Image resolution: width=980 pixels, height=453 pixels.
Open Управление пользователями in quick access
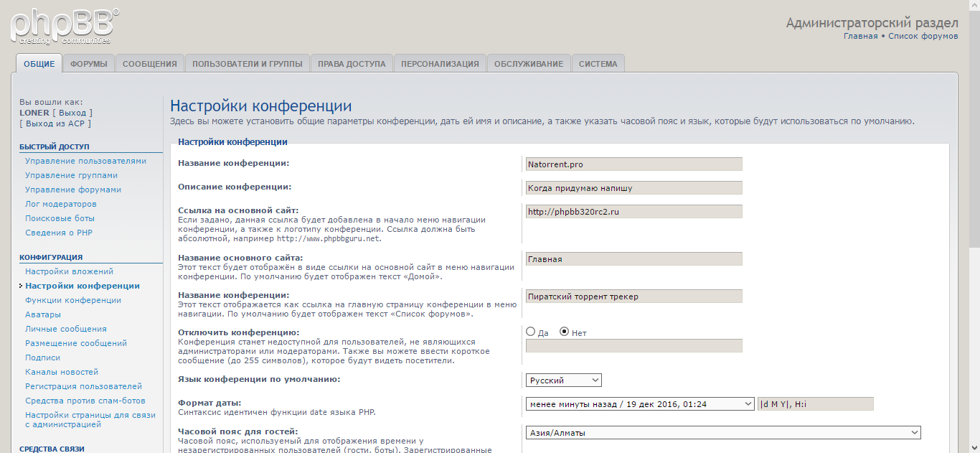(85, 161)
